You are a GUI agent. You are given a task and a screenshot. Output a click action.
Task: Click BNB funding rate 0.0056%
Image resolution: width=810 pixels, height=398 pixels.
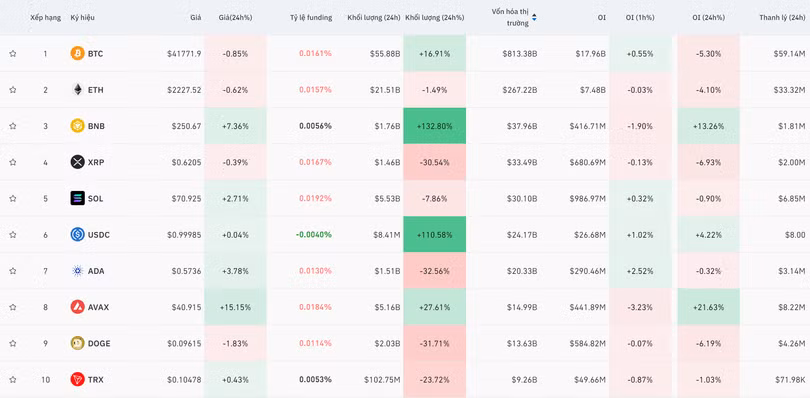(x=315, y=126)
